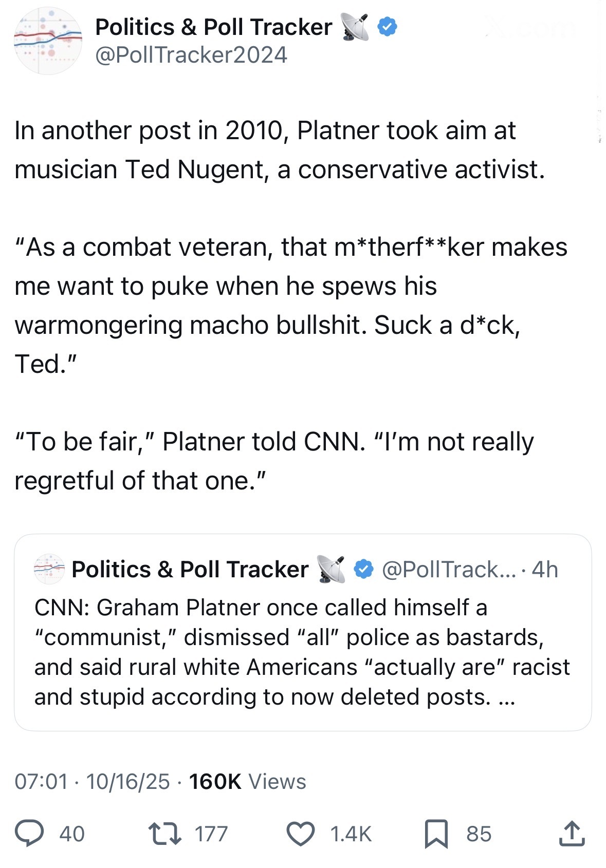Tap the satellite dish emoji in header

[355, 27]
